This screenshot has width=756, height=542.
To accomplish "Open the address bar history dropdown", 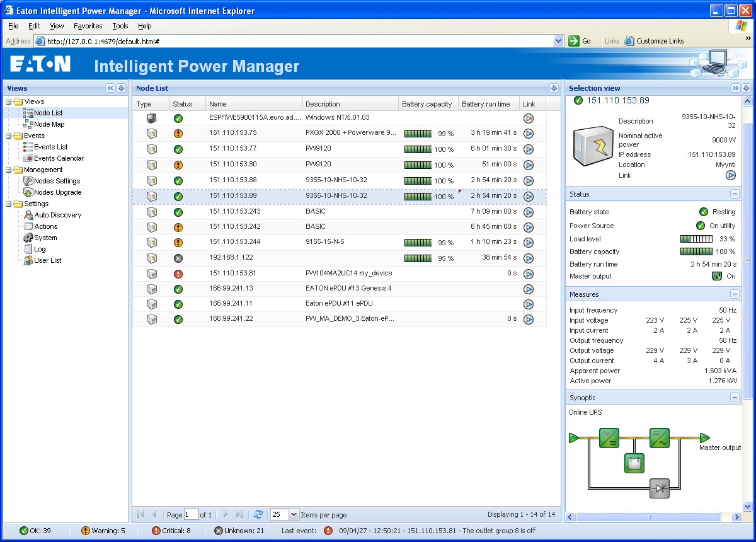I will [x=558, y=41].
